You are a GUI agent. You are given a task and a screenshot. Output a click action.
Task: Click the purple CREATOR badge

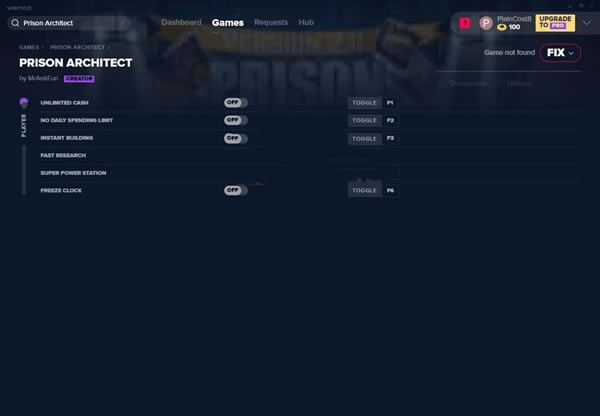[79, 77]
